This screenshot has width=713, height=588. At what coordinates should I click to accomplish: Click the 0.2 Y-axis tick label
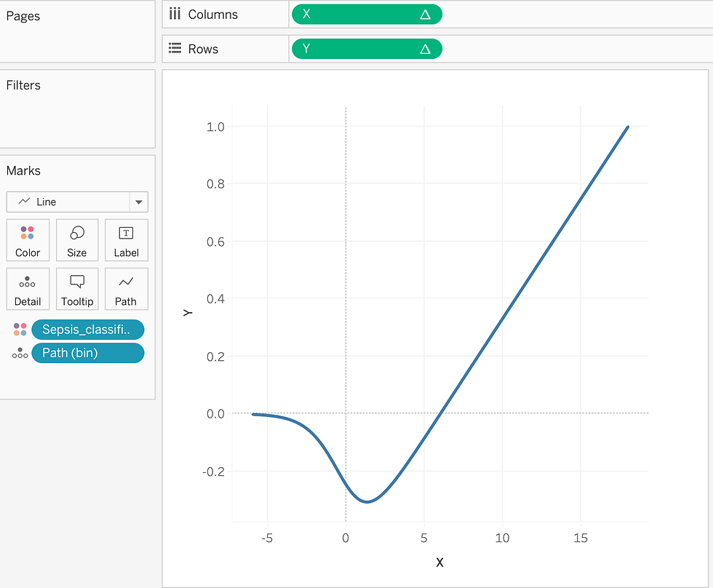coord(215,357)
